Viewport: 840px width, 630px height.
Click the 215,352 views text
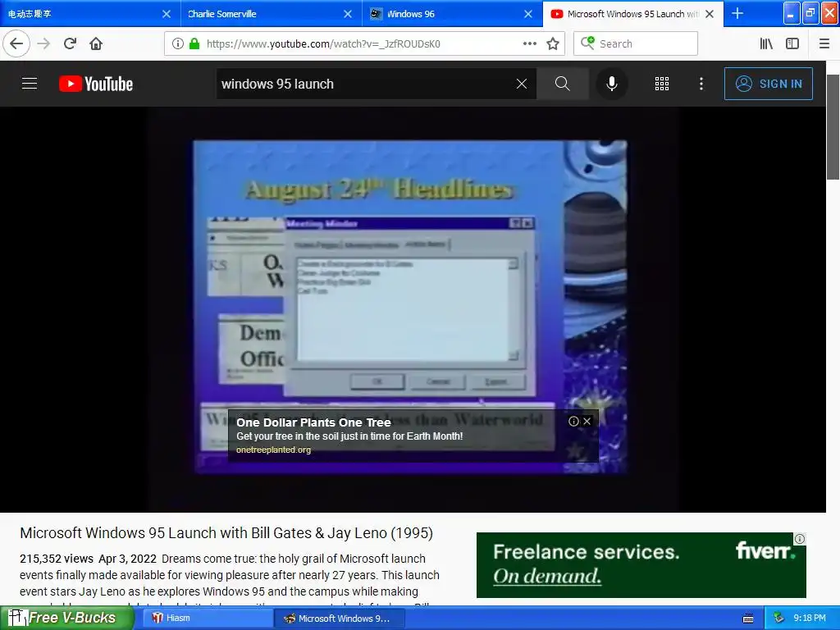point(57,558)
